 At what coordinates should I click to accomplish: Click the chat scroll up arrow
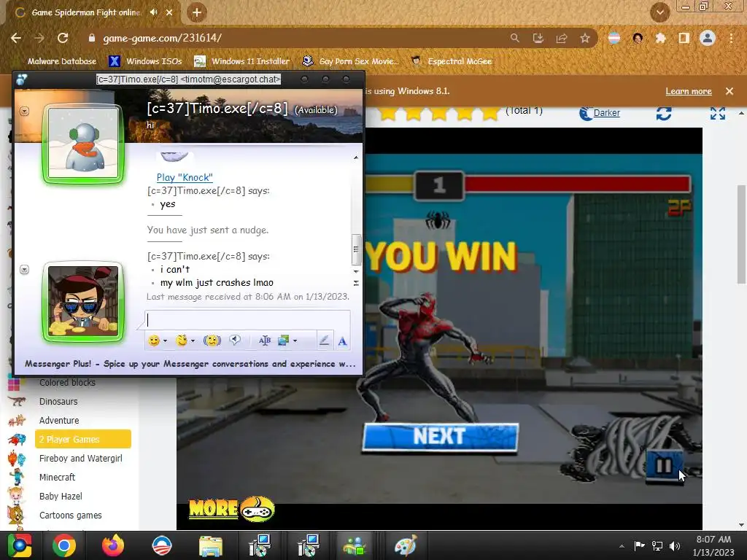pyautogui.click(x=356, y=157)
